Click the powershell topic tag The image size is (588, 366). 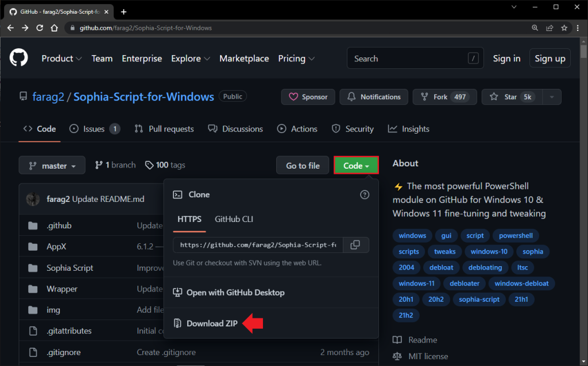[x=516, y=236]
